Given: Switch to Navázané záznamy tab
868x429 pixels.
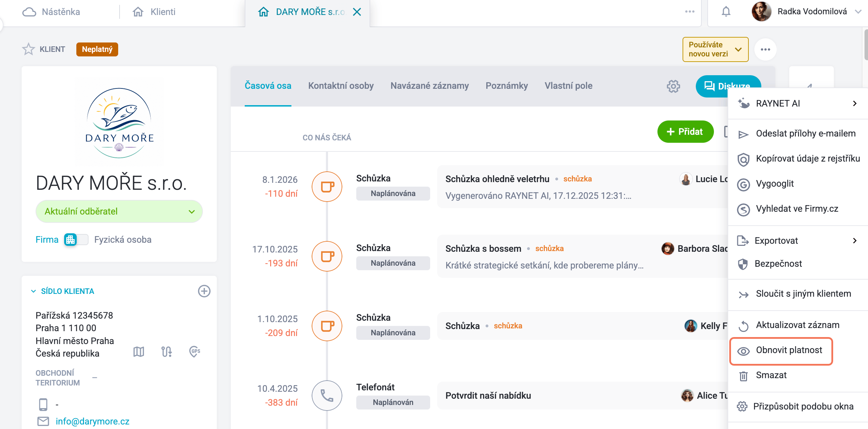Looking at the screenshot, I should 429,86.
